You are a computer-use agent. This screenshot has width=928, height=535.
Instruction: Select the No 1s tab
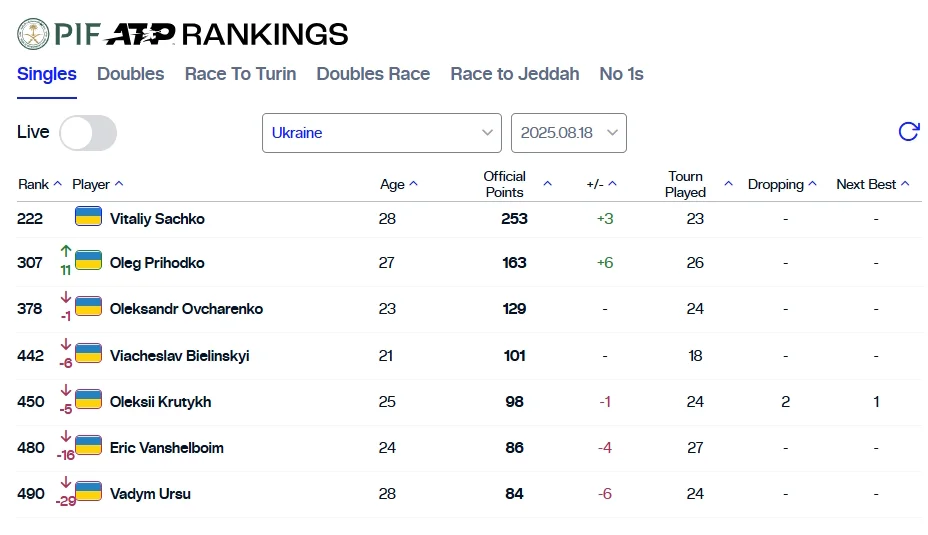point(621,74)
